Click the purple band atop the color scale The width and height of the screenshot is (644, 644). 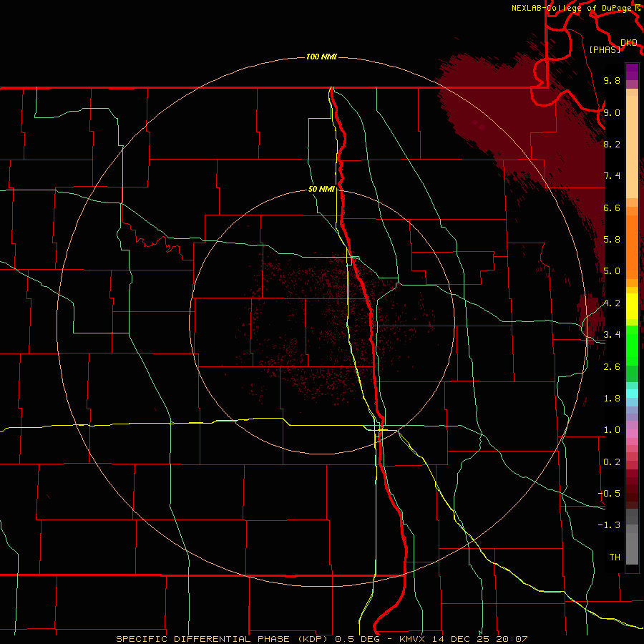click(632, 72)
